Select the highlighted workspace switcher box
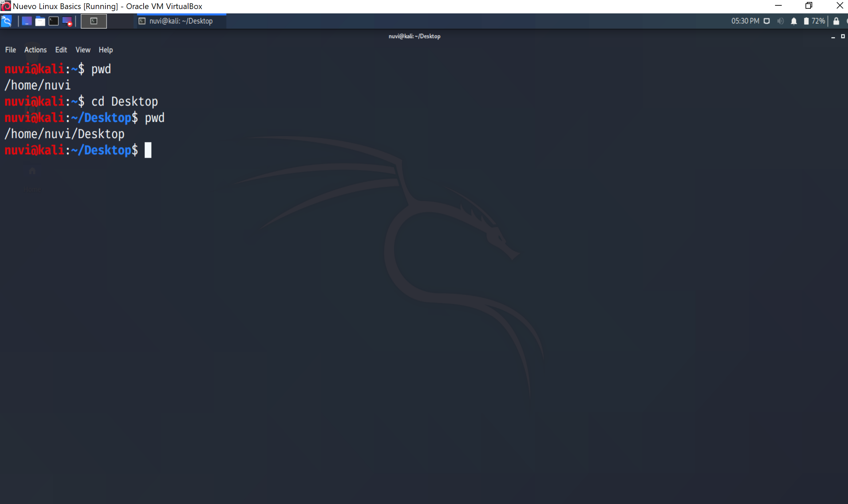The width and height of the screenshot is (848, 504). coord(94,21)
